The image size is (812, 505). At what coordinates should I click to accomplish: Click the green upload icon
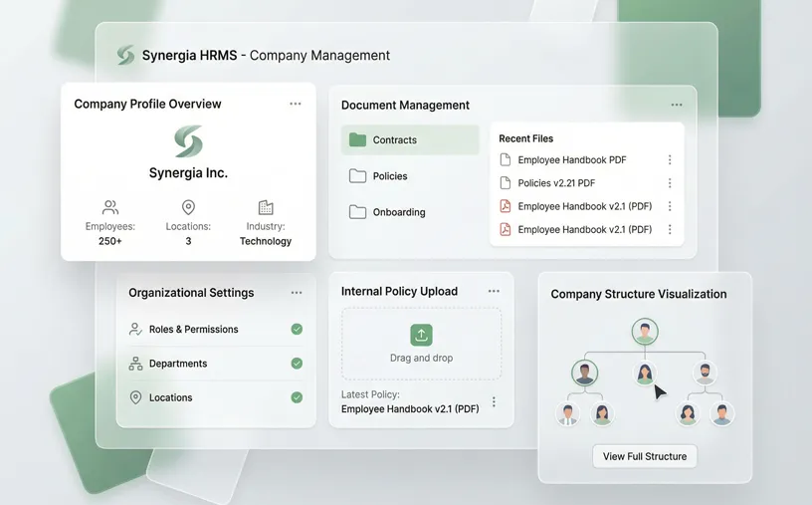(x=422, y=335)
